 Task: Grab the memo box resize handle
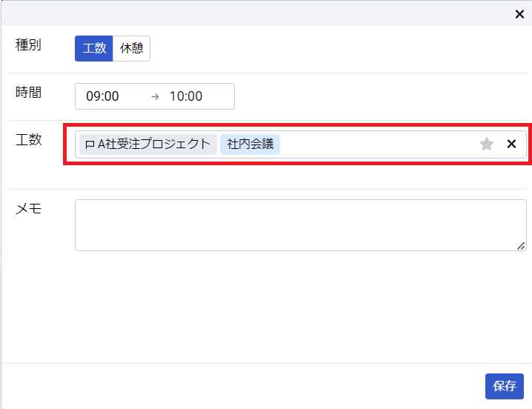[521, 246]
